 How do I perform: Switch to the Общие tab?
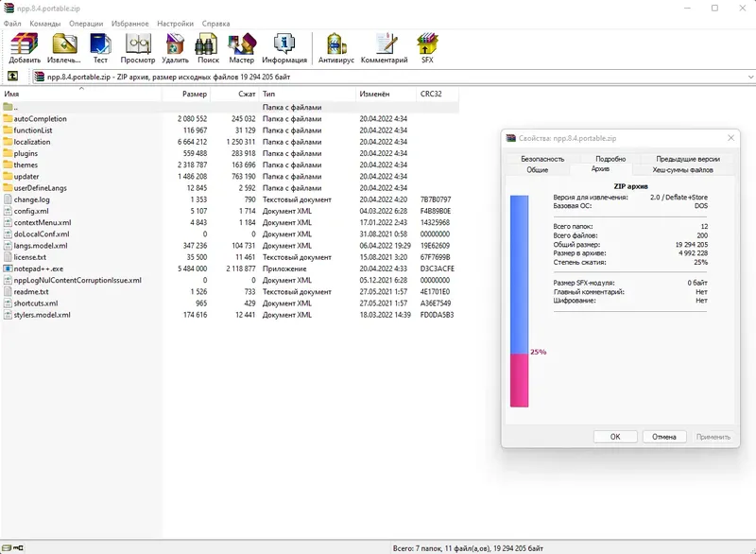click(537, 170)
